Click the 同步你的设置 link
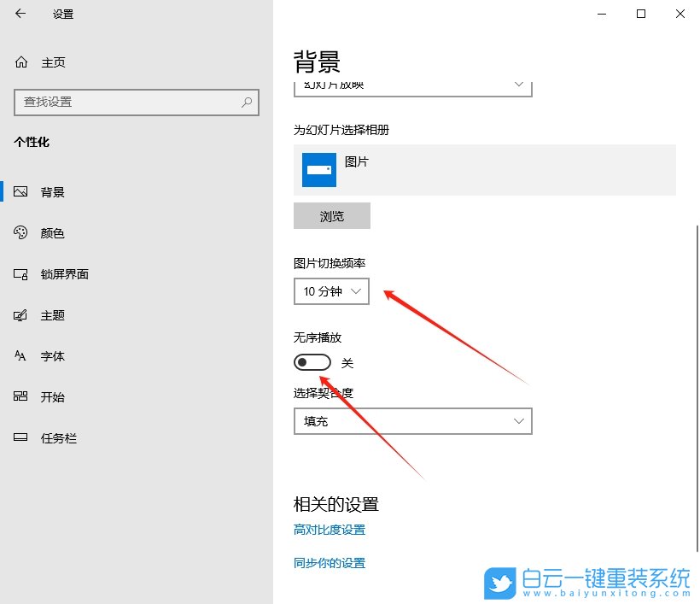The height and width of the screenshot is (604, 700). pos(329,563)
